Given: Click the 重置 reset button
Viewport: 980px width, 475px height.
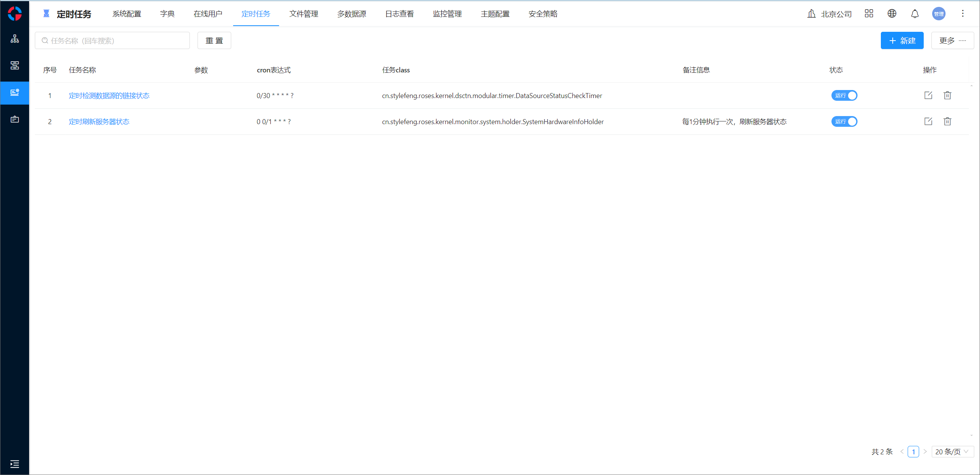Looking at the screenshot, I should coord(214,41).
